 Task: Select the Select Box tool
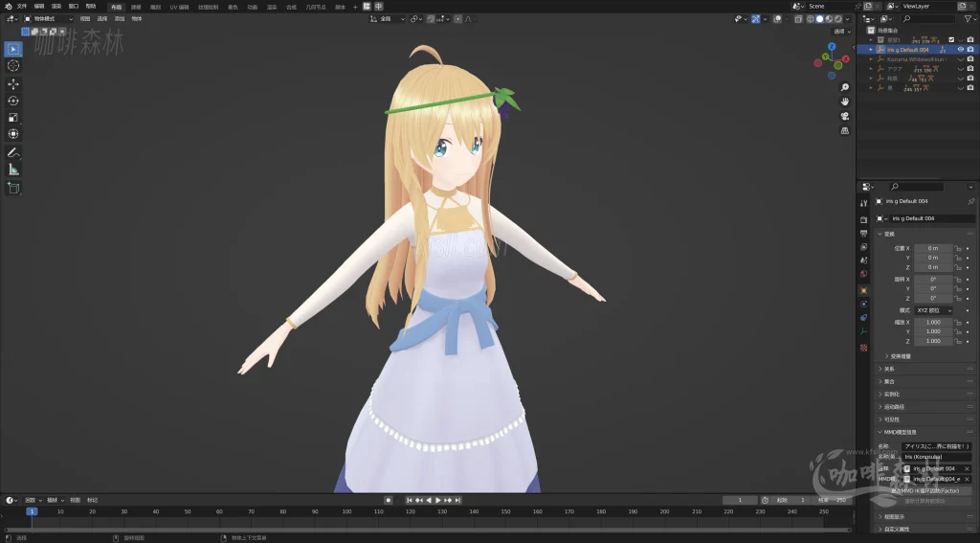13,49
